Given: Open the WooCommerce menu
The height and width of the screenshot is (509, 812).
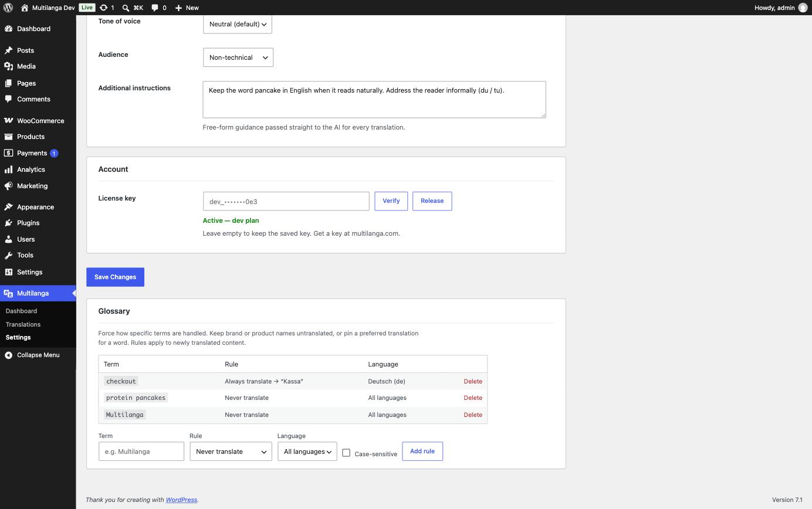Looking at the screenshot, I should tap(38, 121).
